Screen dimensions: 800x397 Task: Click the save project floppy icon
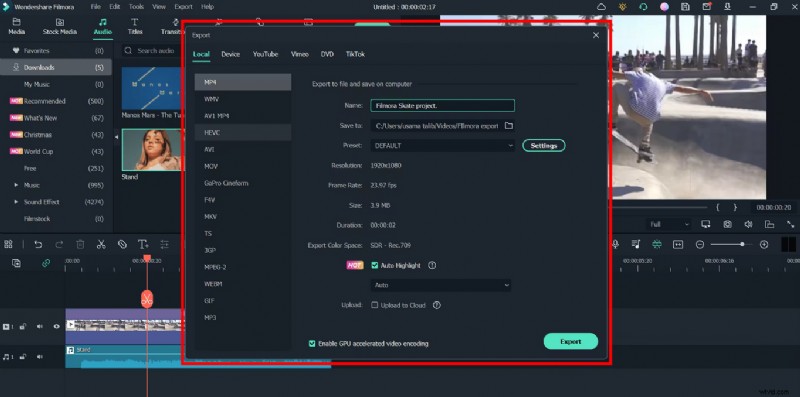pyautogui.click(x=686, y=7)
